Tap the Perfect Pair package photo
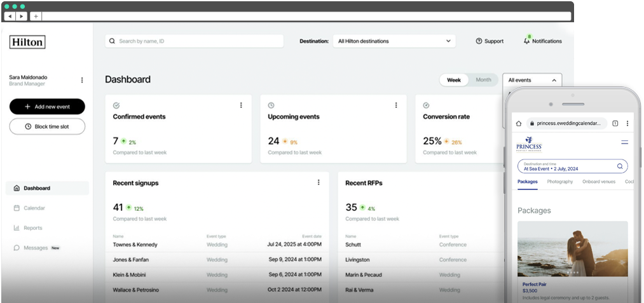The height and width of the screenshot is (303, 644). coord(573,249)
